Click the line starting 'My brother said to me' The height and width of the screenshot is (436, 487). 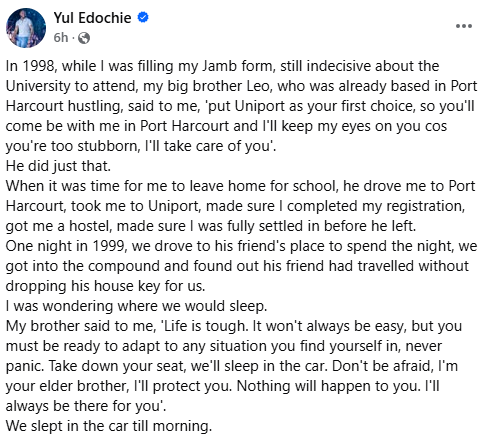point(234,326)
